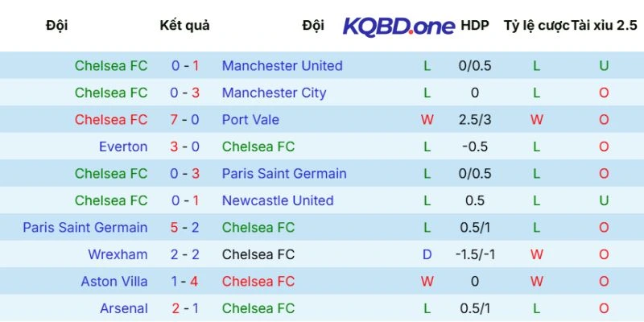
Task: Click the Kết quả column header
Action: coord(185,26)
